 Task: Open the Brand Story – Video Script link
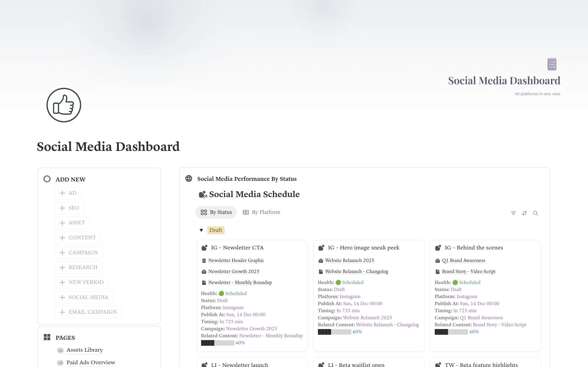pyautogui.click(x=469, y=272)
